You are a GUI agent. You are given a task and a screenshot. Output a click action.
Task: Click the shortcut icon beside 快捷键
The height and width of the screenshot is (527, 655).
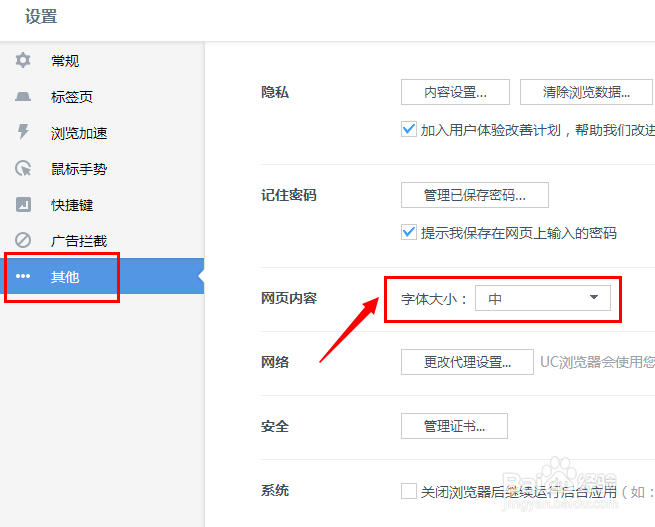click(23, 205)
